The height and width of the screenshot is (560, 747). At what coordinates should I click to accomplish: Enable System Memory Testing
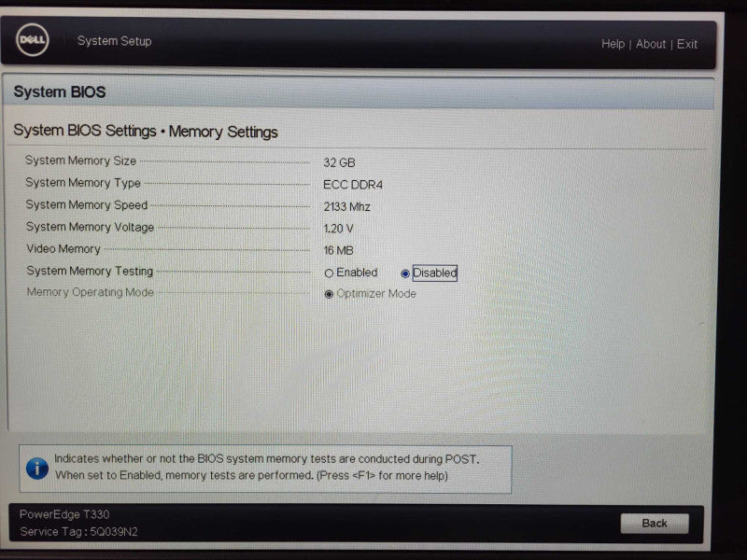[x=329, y=273]
